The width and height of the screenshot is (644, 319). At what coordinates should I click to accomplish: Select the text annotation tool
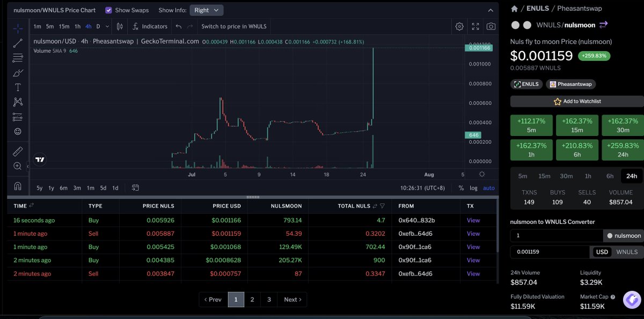coord(18,87)
